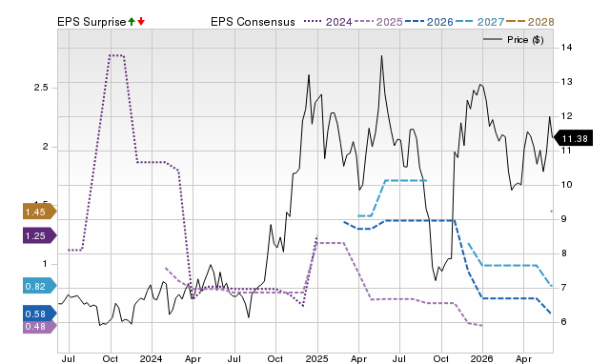Select the 2026 consensus legend entry
The image size is (610, 364).
click(x=429, y=22)
